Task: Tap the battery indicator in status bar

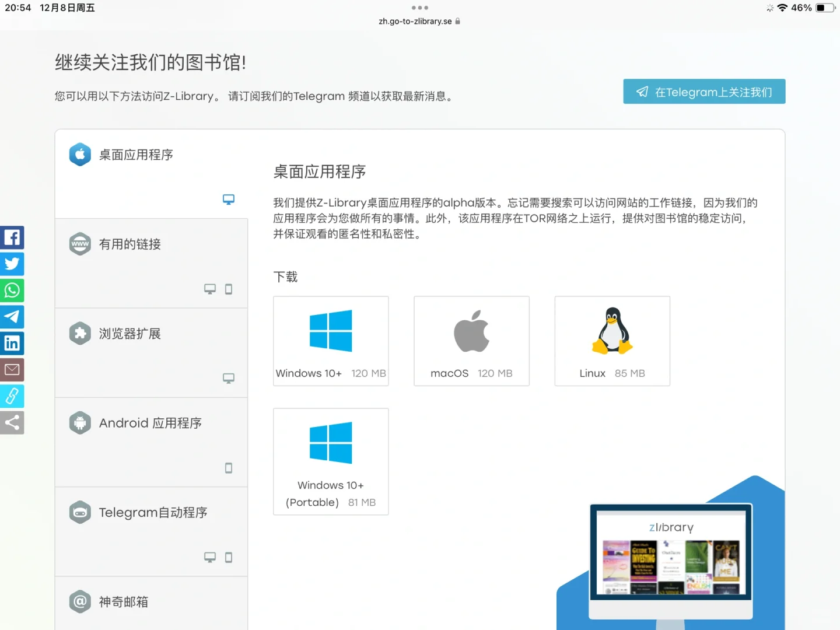Action: pos(825,8)
